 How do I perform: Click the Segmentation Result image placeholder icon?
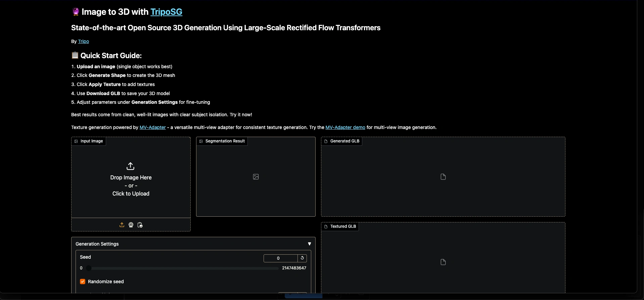(x=256, y=177)
